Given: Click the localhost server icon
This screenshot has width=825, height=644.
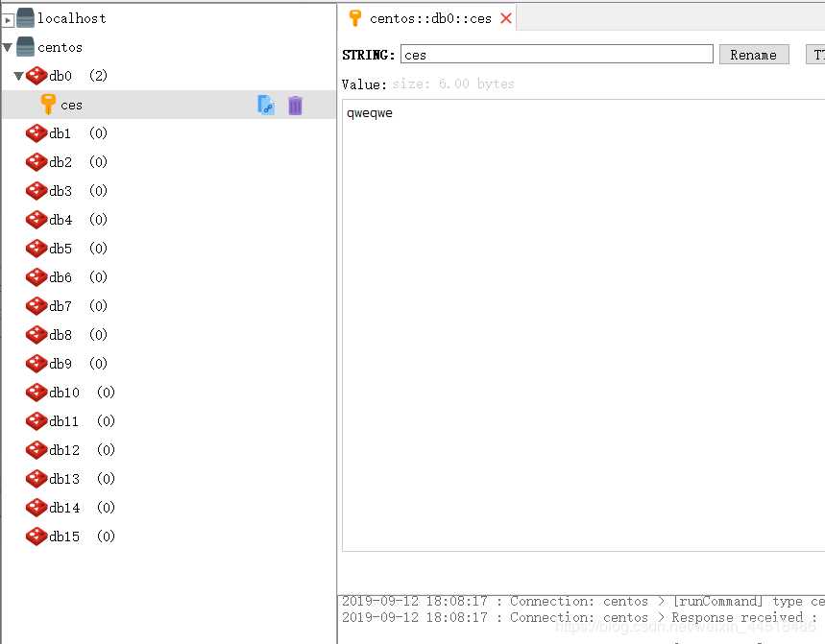Looking at the screenshot, I should click(x=25, y=18).
